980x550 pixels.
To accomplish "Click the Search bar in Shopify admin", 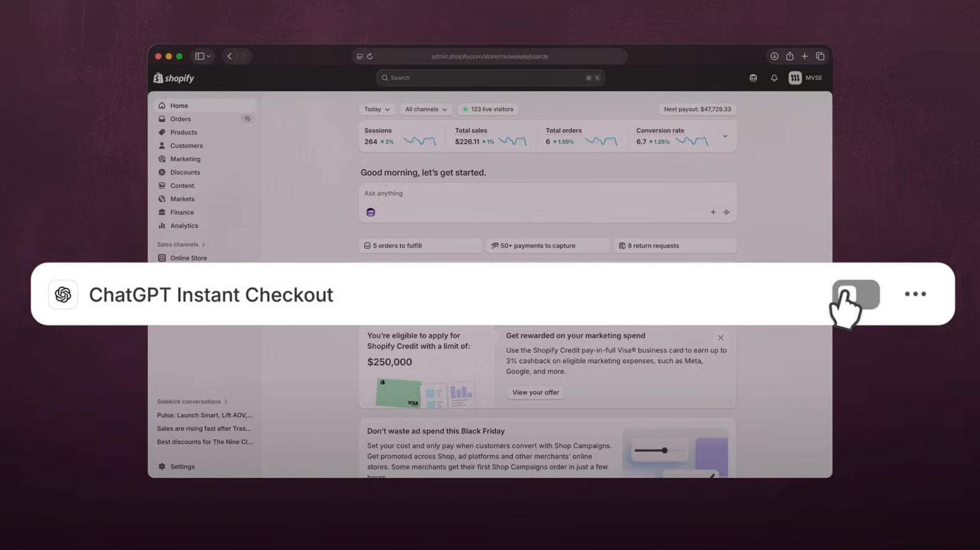I will tap(490, 78).
